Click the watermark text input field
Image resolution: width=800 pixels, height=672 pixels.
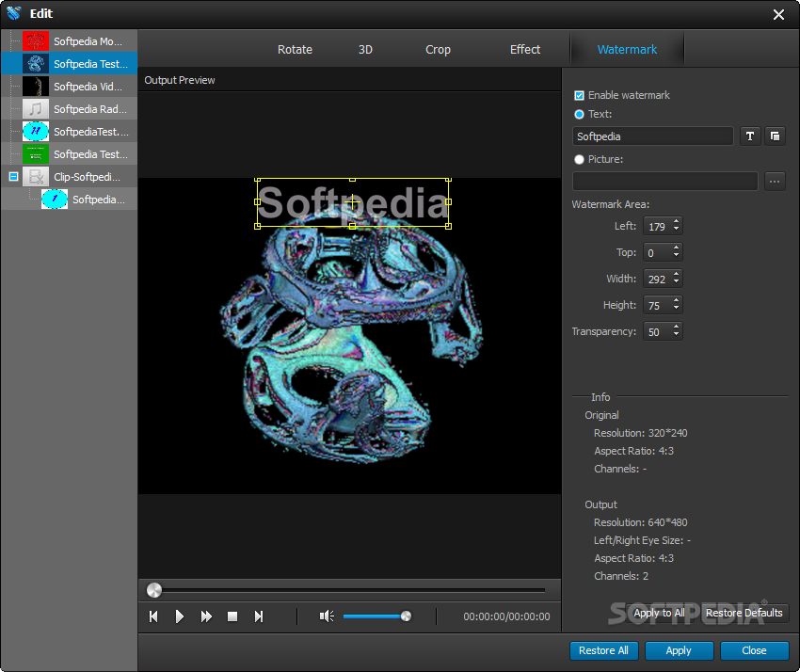[652, 136]
